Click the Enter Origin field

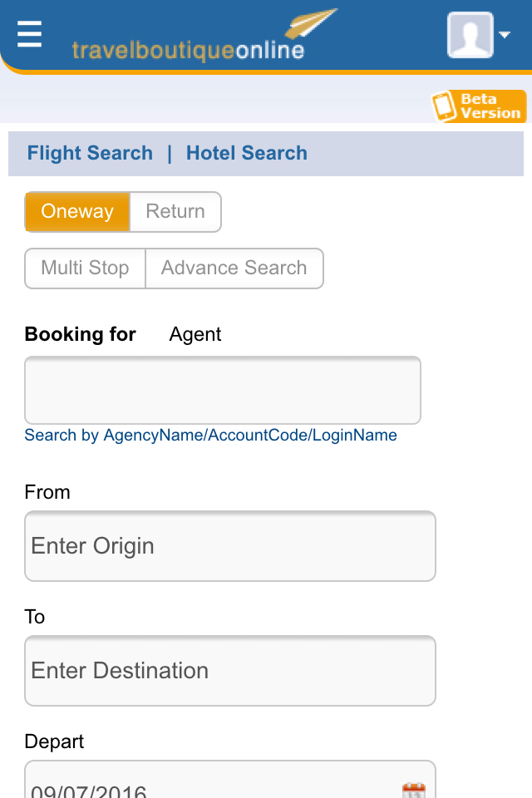coord(230,546)
